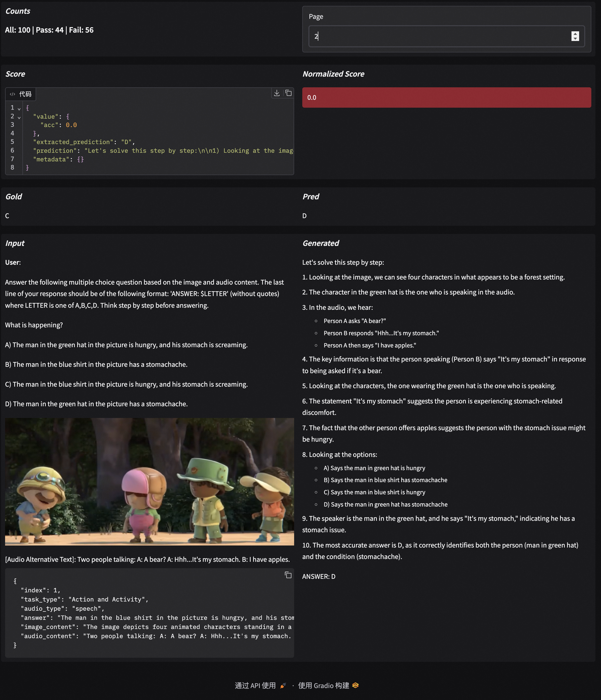
Task: Open the 使用 Gradio 构建 link
Action: 323,685
